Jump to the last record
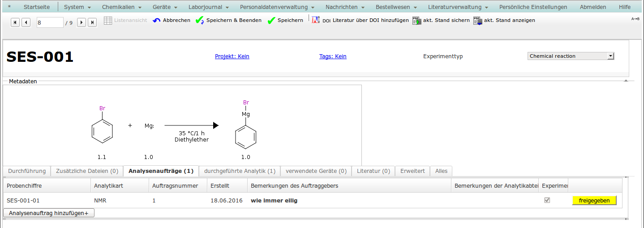This screenshot has height=228, width=644. click(92, 22)
